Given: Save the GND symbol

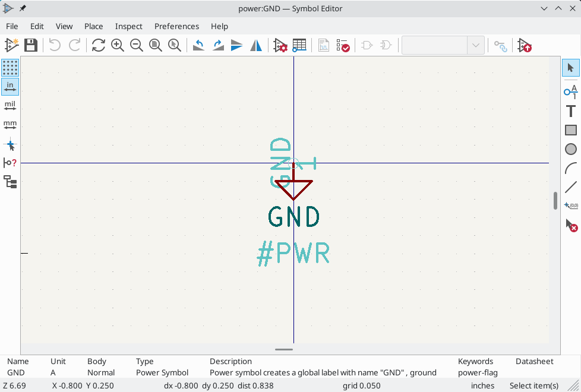Looking at the screenshot, I should 30,45.
